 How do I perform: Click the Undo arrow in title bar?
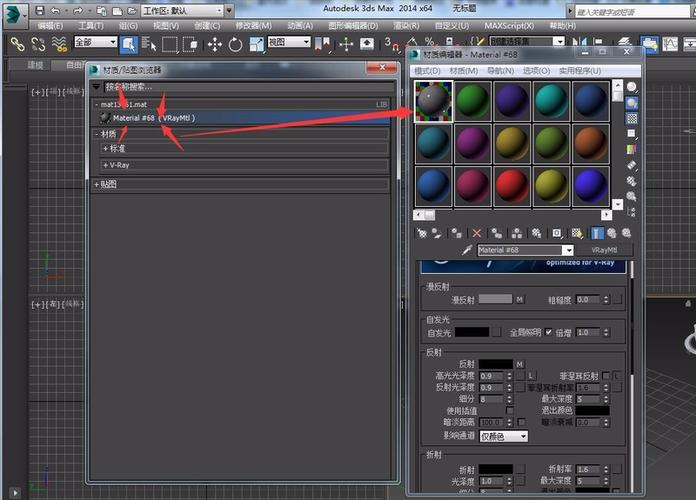click(55, 10)
